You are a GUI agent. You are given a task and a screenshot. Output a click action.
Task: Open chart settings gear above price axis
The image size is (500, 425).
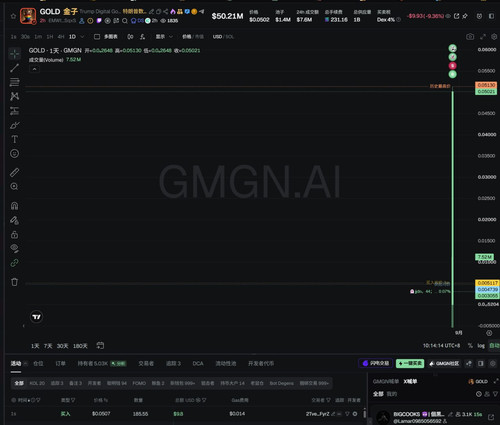pos(494,37)
